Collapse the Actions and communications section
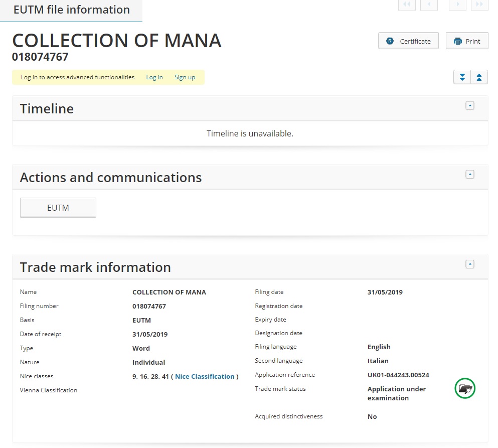The width and height of the screenshot is (498, 448). click(469, 174)
